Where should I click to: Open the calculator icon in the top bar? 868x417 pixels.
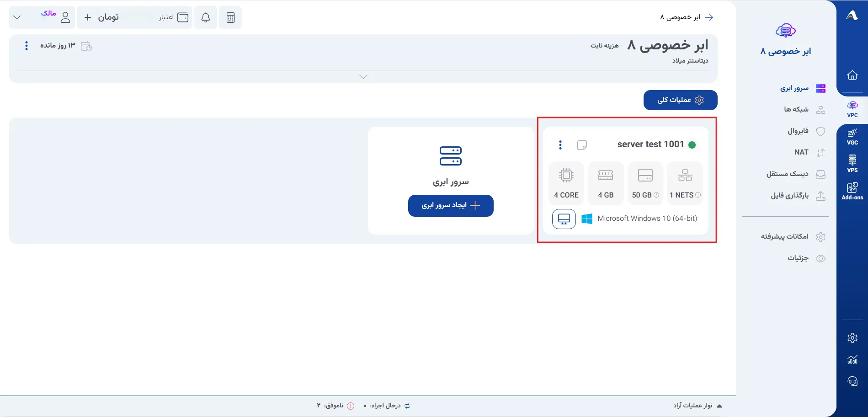(230, 17)
